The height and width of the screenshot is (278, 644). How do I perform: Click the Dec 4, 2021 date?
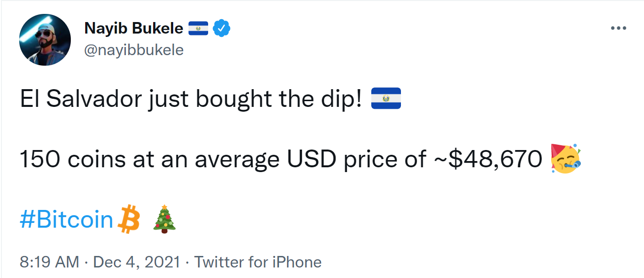137,262
